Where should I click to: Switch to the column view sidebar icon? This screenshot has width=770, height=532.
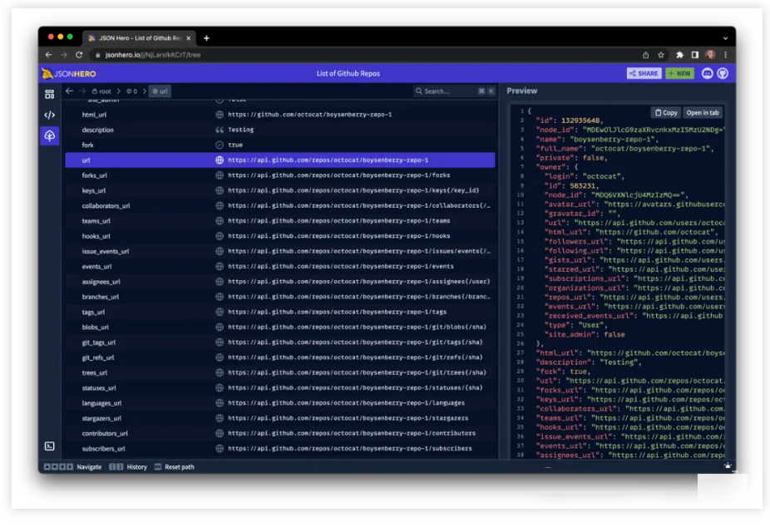pos(50,94)
